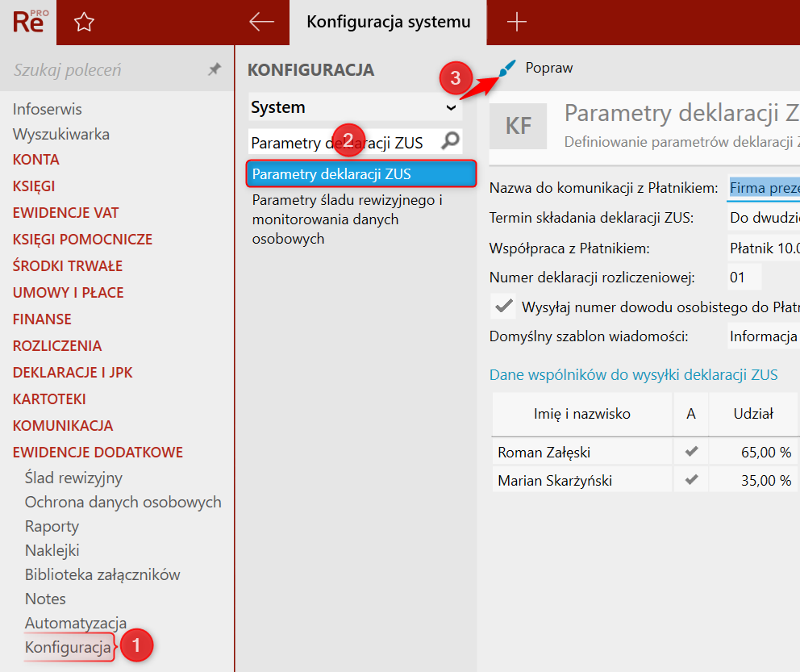Collapse the EWIDENCJE DODATKOWE section

[98, 452]
